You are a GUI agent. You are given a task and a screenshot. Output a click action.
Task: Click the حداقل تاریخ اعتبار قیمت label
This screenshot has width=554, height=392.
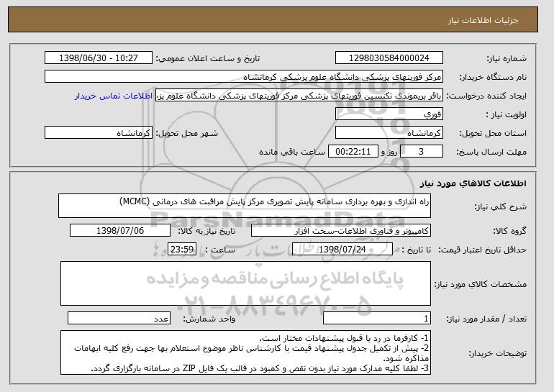(x=482, y=250)
